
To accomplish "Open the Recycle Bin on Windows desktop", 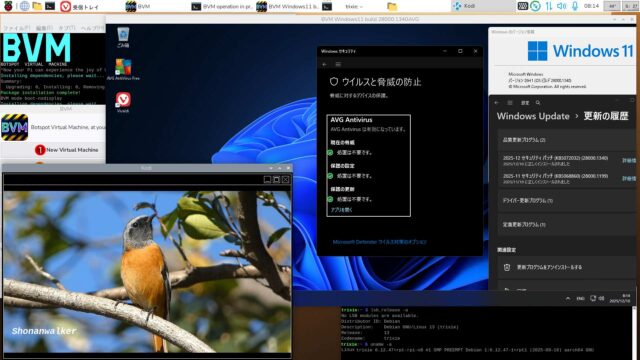I will pyautogui.click(x=123, y=37).
